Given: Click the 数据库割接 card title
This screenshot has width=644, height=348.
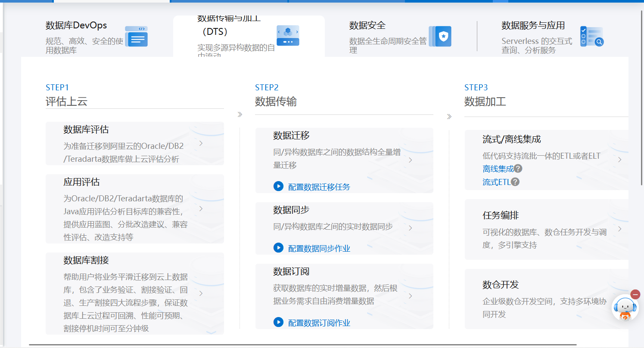Looking at the screenshot, I should point(86,260).
